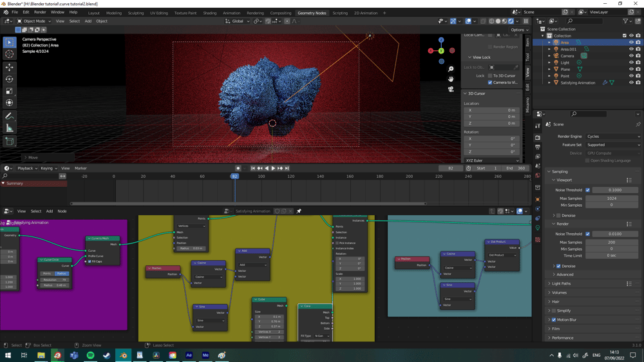Toggle visibility of Satisfying Animation object
This screenshot has width=644, height=362.
click(631, 82)
